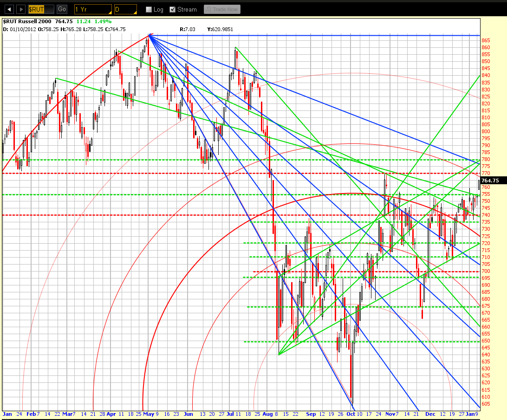This screenshot has width=507, height=420.
Task: Click the Trade Now button
Action: point(222,9)
